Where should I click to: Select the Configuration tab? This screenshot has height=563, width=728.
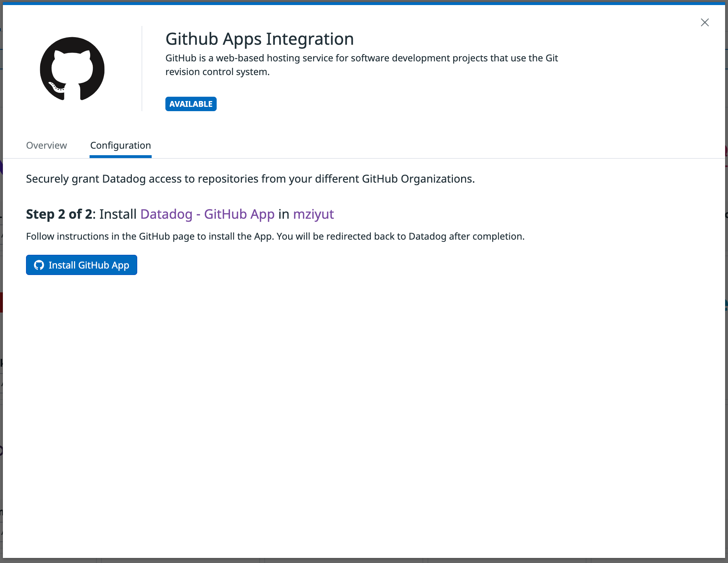121,145
